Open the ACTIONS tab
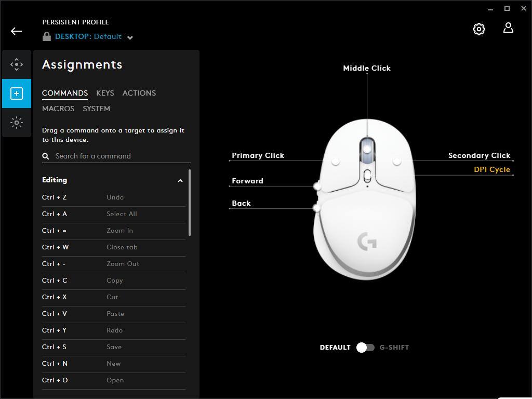Screen dimensions: 532x399 (x=139, y=93)
